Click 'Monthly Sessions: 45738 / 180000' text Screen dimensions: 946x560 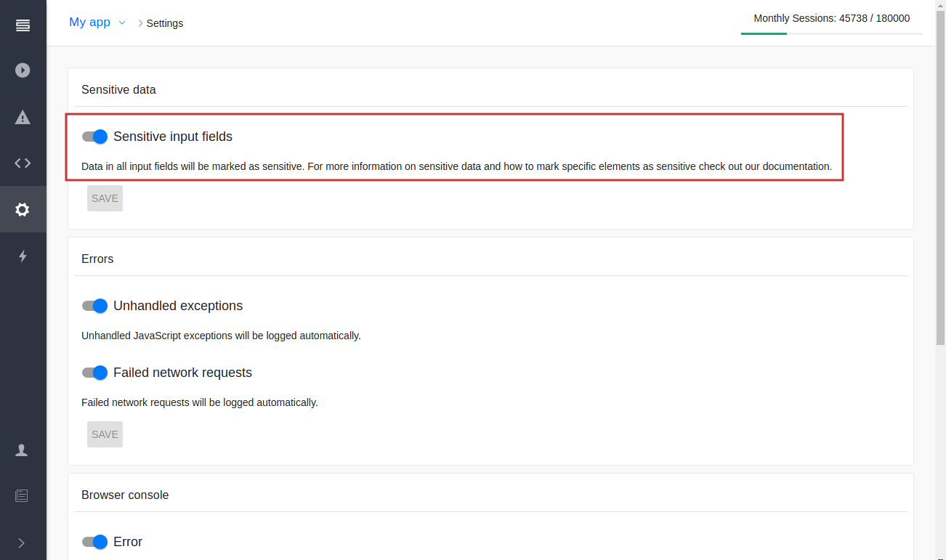click(x=831, y=18)
